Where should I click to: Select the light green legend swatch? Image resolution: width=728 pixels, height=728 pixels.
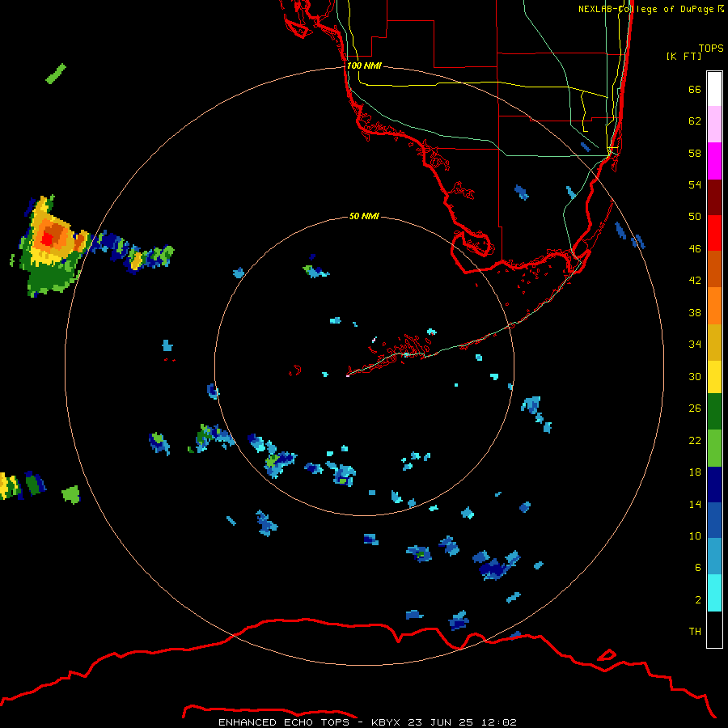coord(714,448)
